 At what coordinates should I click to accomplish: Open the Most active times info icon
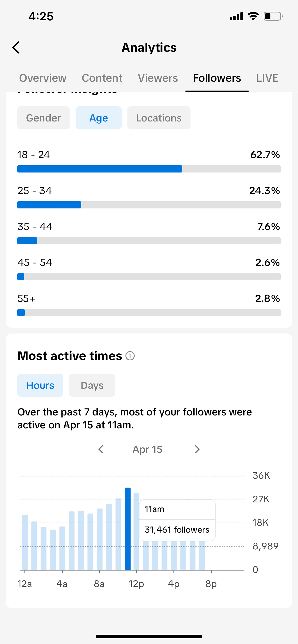pyautogui.click(x=130, y=356)
